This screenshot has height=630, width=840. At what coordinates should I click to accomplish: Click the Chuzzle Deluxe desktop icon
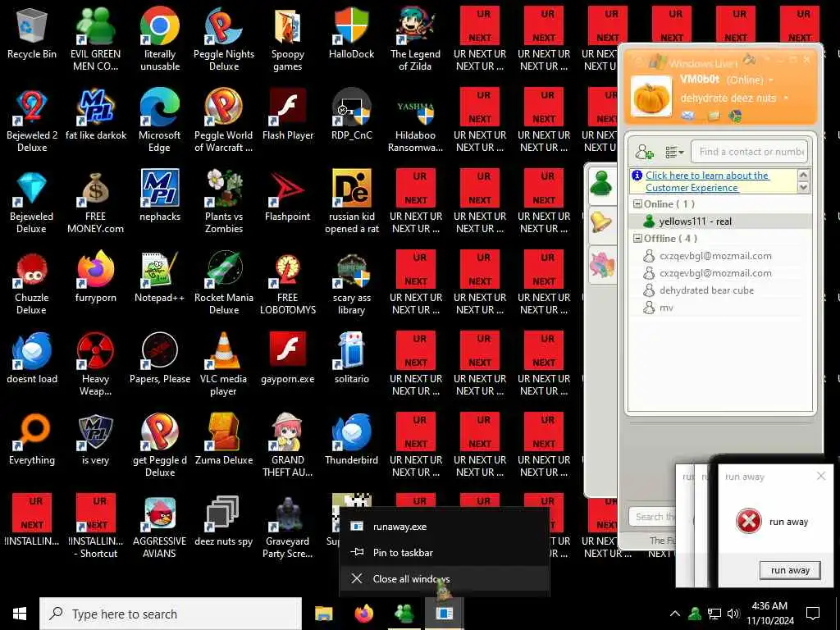32,283
